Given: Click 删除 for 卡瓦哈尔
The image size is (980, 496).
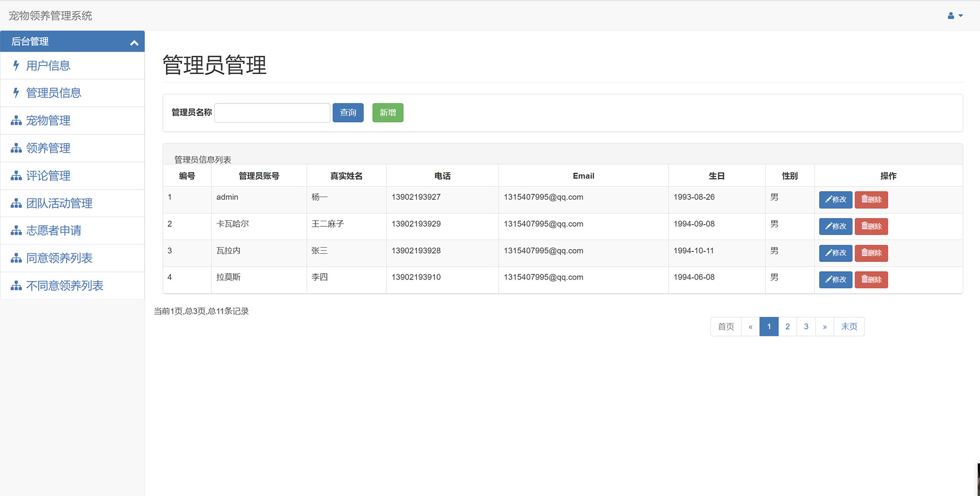Looking at the screenshot, I should click(871, 226).
